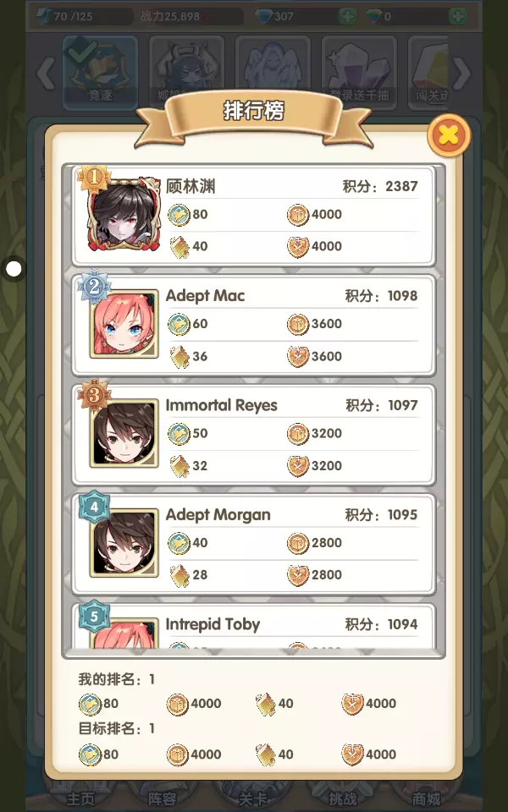This screenshot has height=812, width=508.
Task: Select the Intrepid Toby ranking entry
Action: click(x=253, y=626)
